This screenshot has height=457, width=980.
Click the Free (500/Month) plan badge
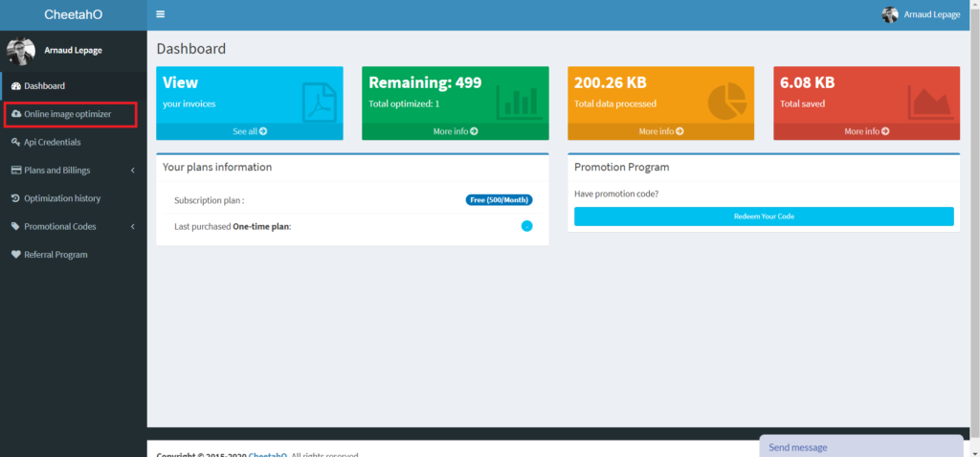[x=499, y=200]
